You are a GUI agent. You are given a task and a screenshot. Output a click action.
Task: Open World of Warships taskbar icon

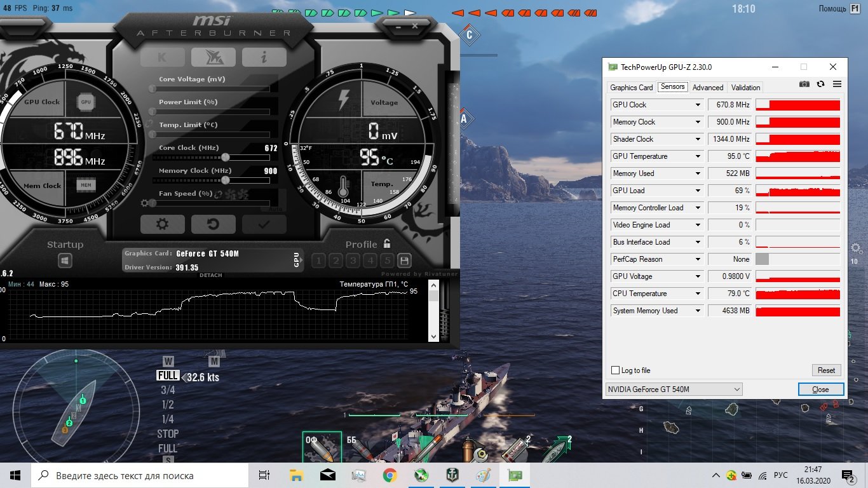point(452,475)
